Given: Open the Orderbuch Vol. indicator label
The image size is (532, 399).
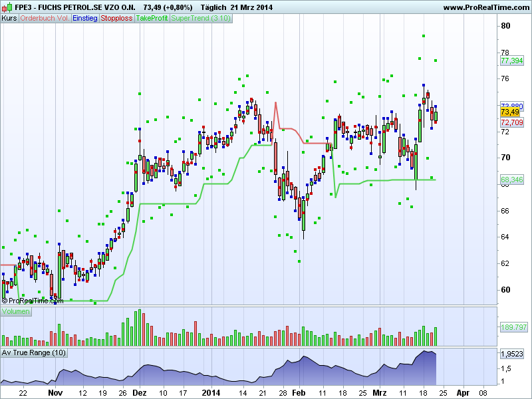Looking at the screenshot, I should pos(45,18).
